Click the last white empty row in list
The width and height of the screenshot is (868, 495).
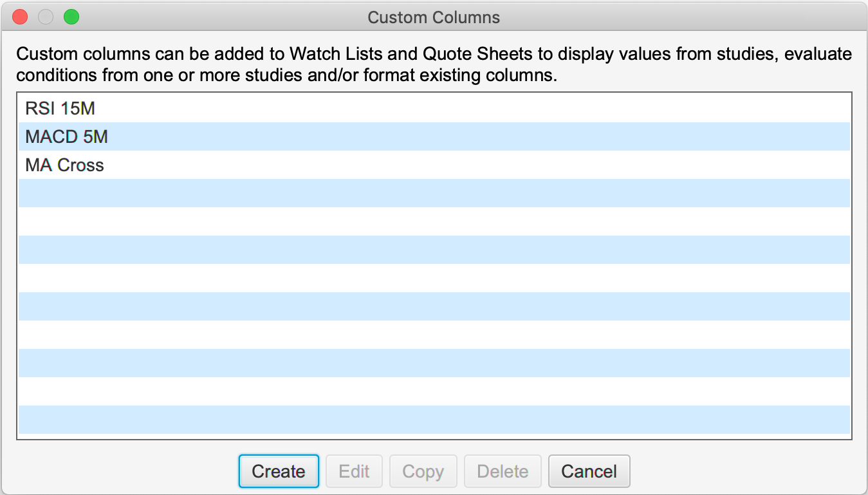pos(434,391)
